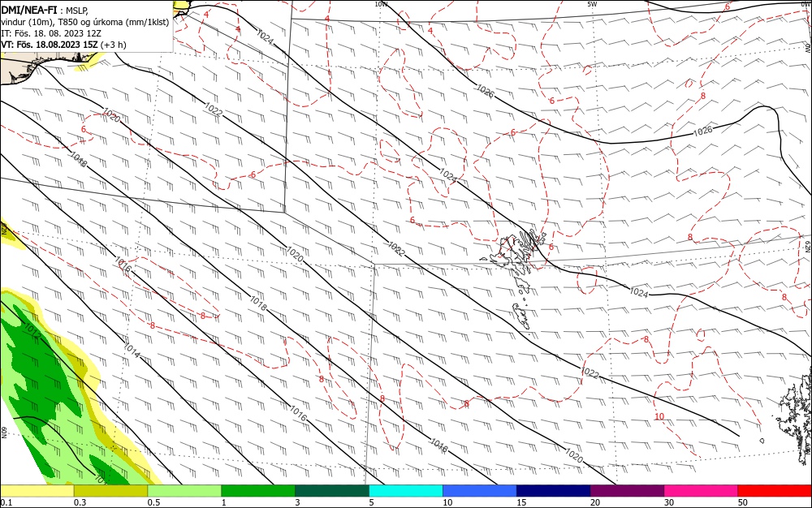Click the '10W' longitude label

pos(381,4)
